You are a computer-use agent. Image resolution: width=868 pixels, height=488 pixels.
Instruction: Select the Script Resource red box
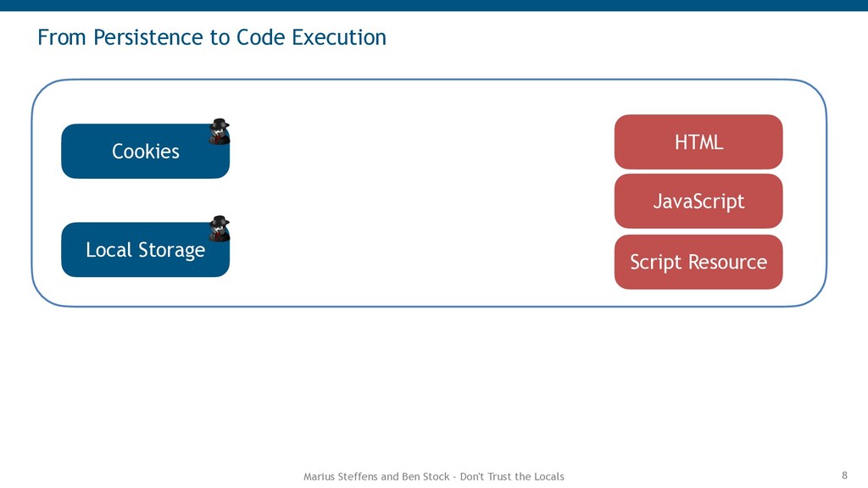698,262
